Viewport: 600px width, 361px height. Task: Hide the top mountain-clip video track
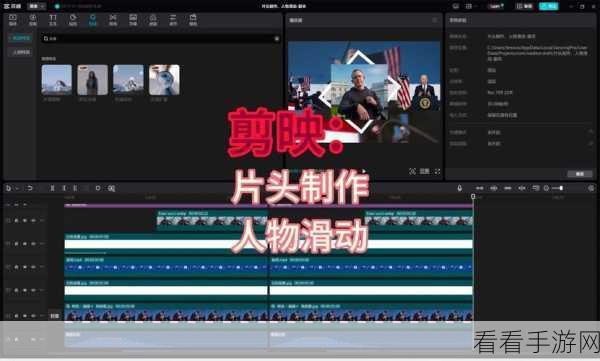click(x=24, y=221)
